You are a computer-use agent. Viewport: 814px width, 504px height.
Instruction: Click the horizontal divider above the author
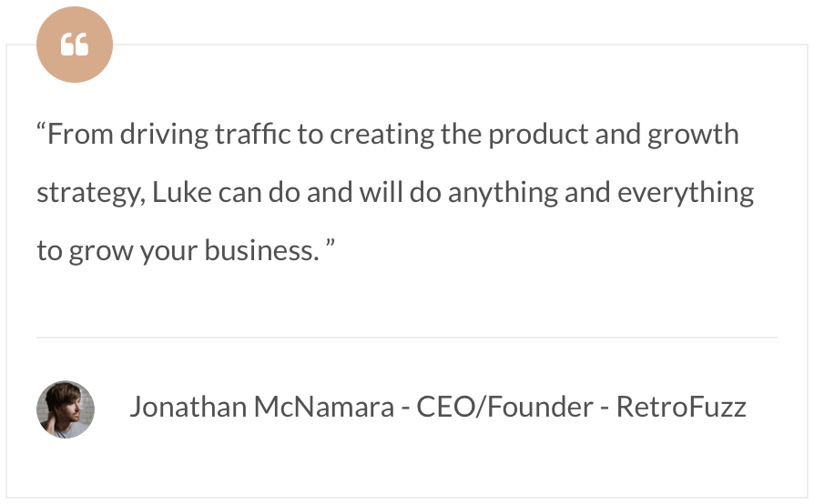click(407, 338)
